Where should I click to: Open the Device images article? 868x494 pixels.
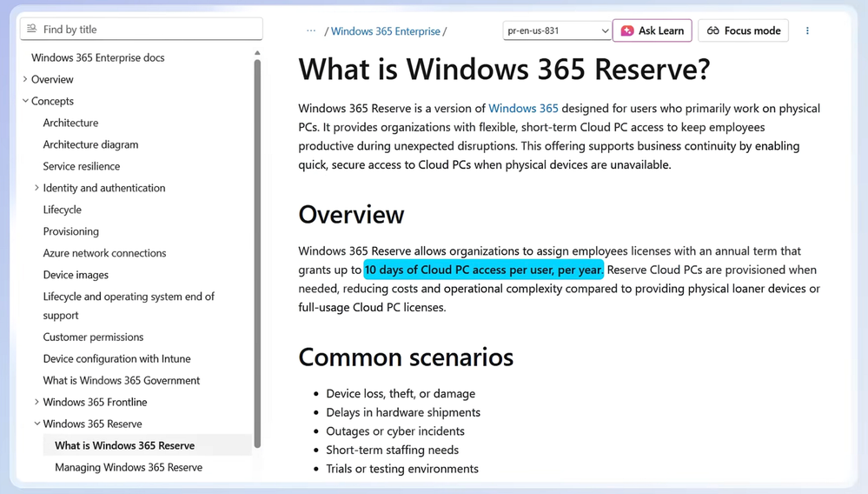(76, 275)
